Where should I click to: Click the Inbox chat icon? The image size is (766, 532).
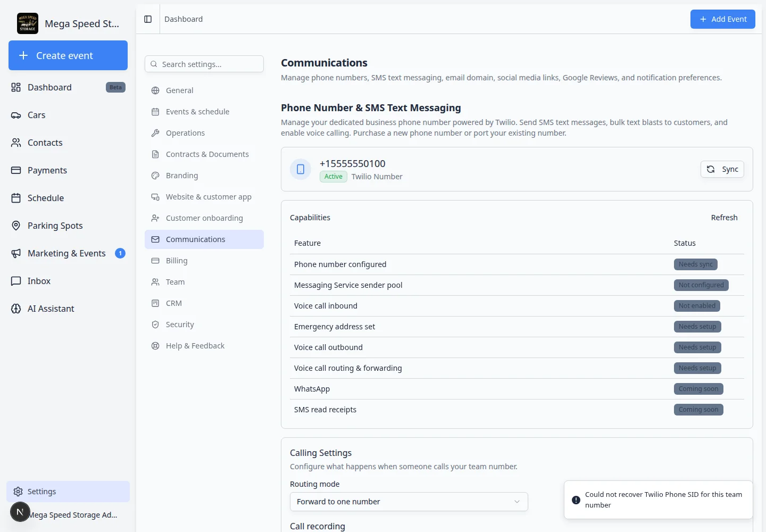16,281
